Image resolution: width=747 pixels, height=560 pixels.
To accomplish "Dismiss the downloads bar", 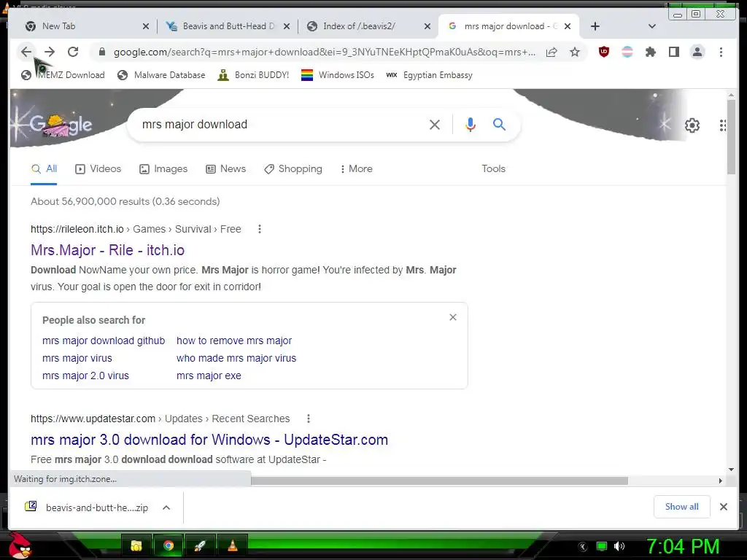I will [723, 507].
